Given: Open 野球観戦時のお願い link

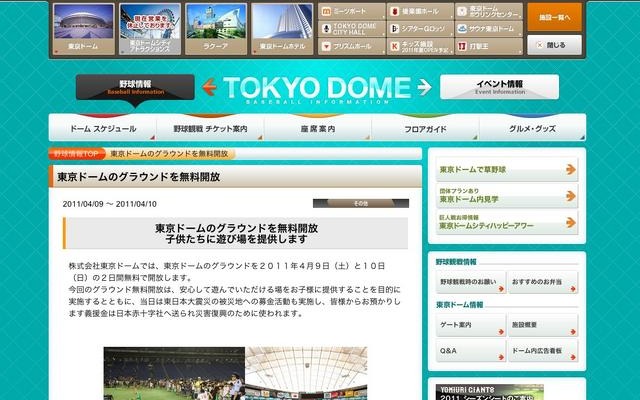Looking at the screenshot, I should click(x=471, y=282).
